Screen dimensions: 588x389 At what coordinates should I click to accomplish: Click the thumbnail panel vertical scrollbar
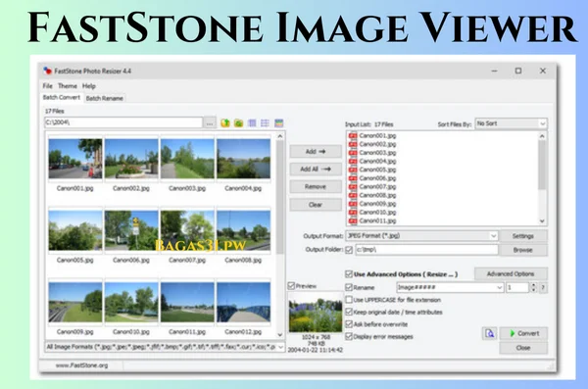tap(280, 235)
